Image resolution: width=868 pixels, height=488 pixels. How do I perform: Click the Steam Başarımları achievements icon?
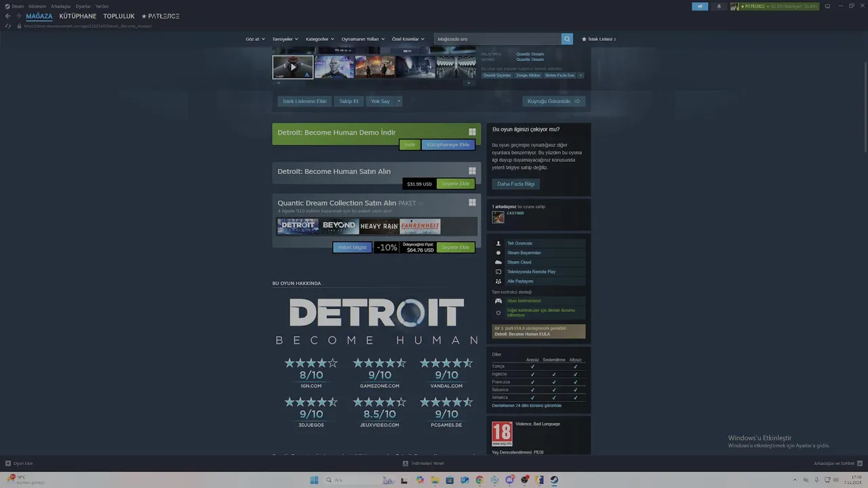(498, 253)
